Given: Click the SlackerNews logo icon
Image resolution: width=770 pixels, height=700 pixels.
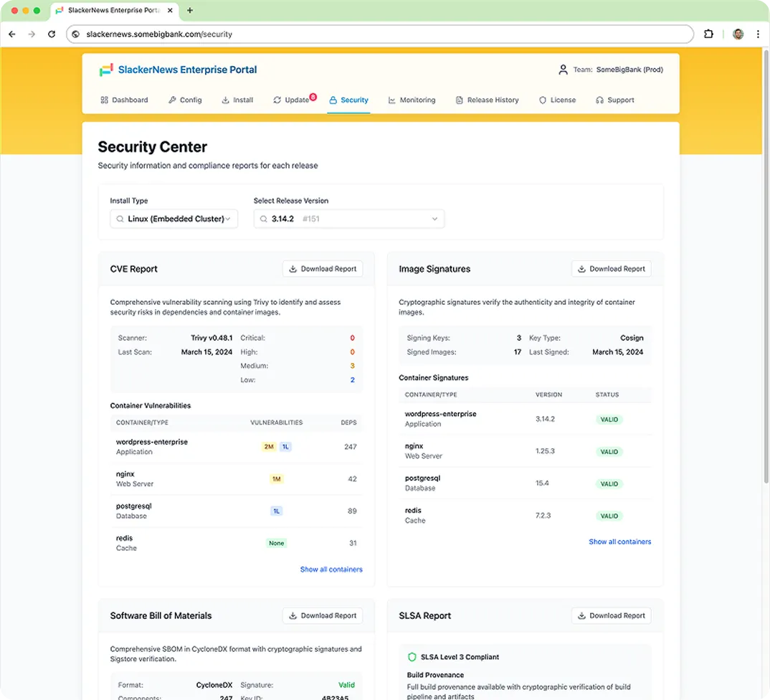Looking at the screenshot, I should pos(106,70).
